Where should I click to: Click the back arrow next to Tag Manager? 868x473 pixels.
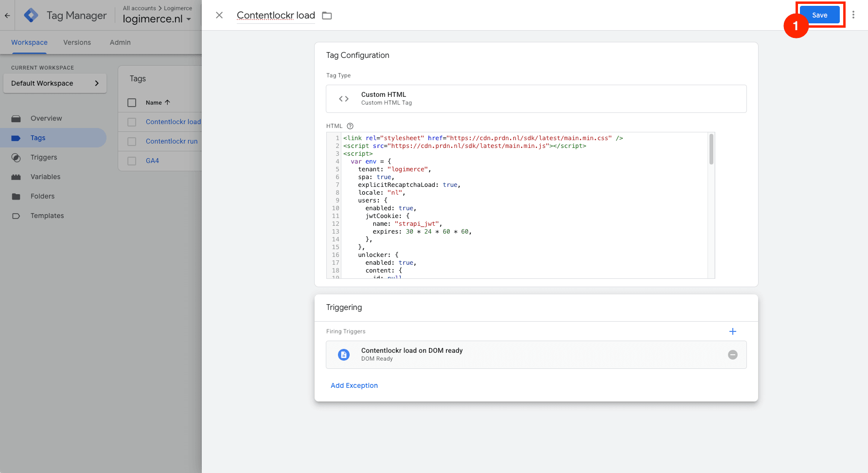(x=7, y=16)
